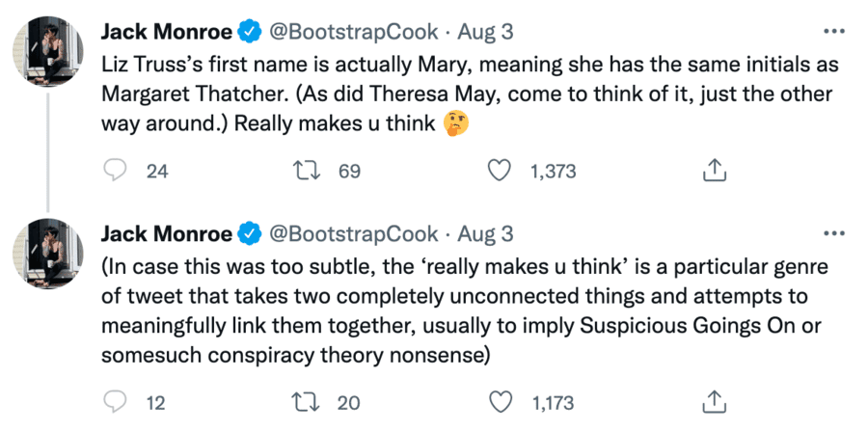
Task: Click the profile avatar on the second tweet
Action: 47,255
